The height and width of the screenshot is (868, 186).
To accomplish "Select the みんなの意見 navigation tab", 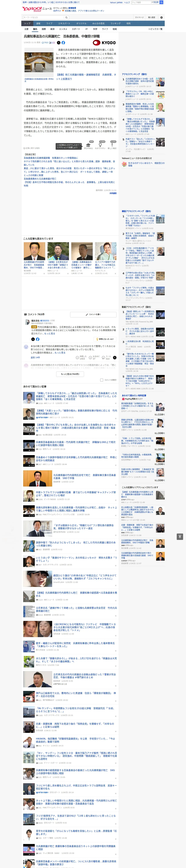I will (99, 24).
